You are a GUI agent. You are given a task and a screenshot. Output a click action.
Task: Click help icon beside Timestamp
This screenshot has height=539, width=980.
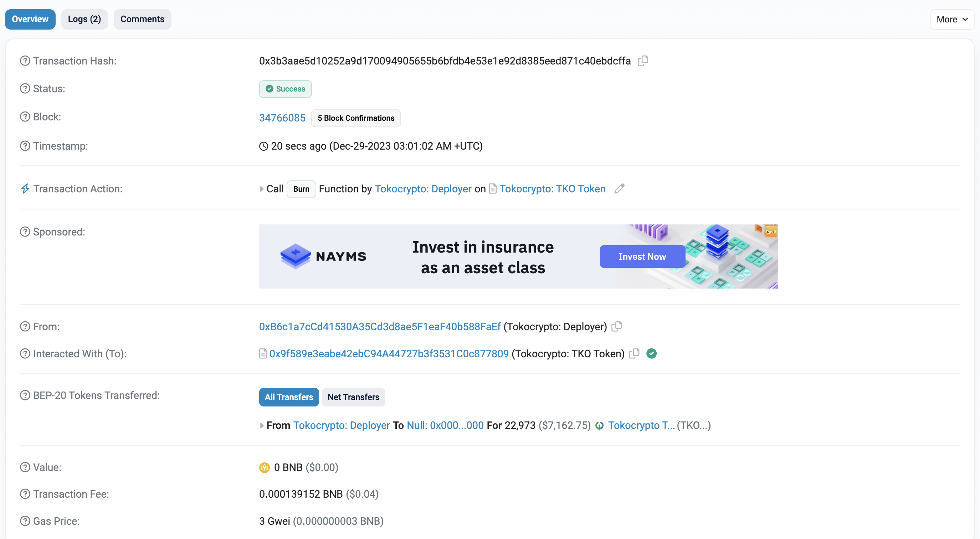(25, 146)
